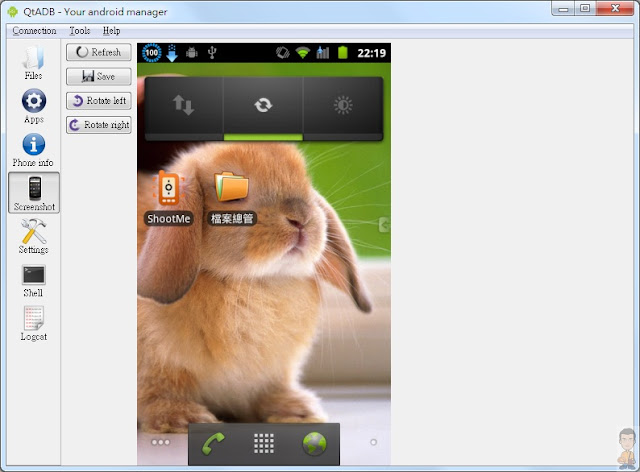
Task: Show Phone info page
Action: 33,151
